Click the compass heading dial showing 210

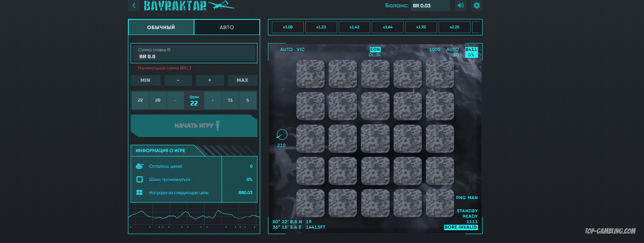tap(282, 135)
